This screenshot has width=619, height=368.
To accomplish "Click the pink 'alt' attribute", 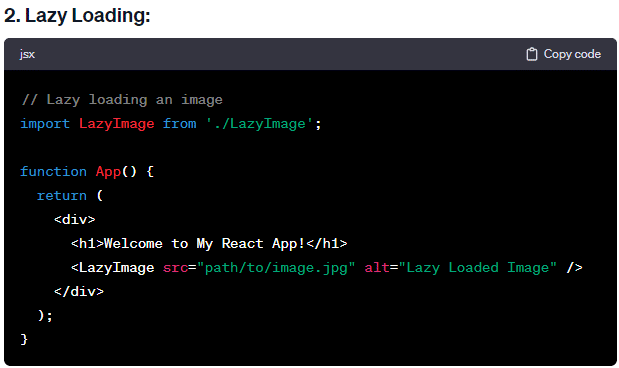I will coord(377,268).
